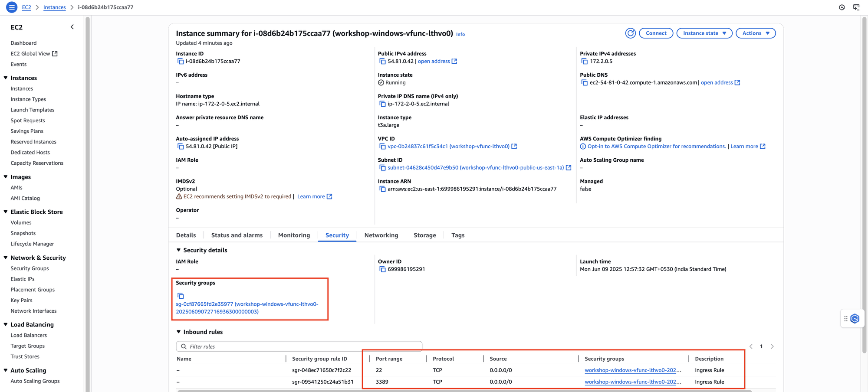The image size is (868, 392).
Task: Copy the Public DNS name
Action: point(585,83)
